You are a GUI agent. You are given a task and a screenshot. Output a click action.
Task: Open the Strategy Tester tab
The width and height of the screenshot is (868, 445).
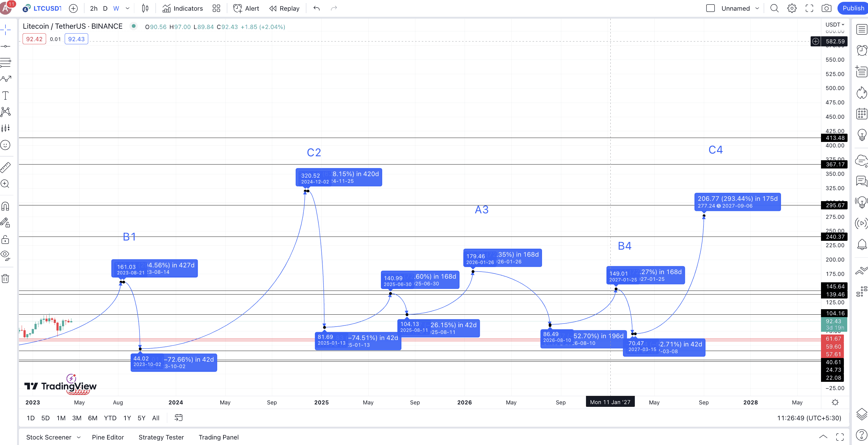pos(161,437)
